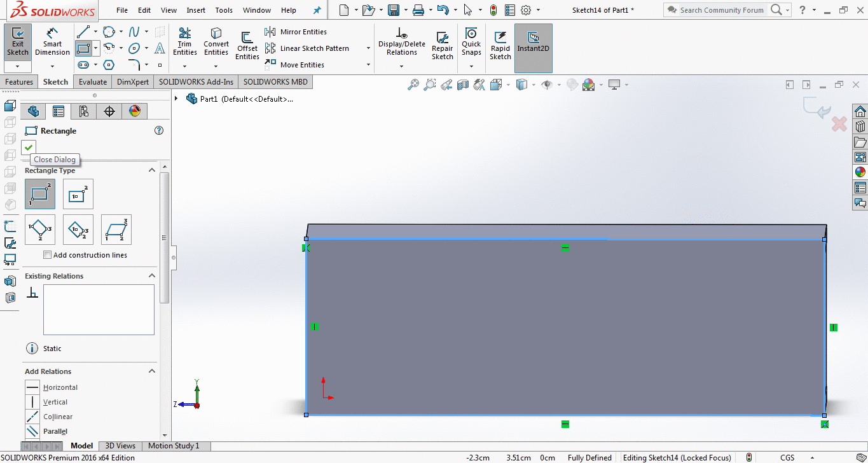Image resolution: width=868 pixels, height=463 pixels.
Task: Collapse the Existing Relations section
Action: 152,275
